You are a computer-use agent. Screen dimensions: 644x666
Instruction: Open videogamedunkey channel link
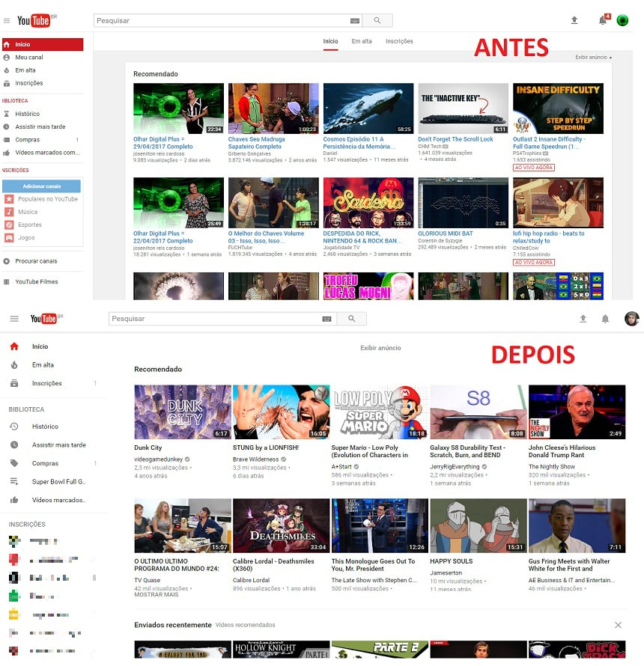tap(159, 459)
